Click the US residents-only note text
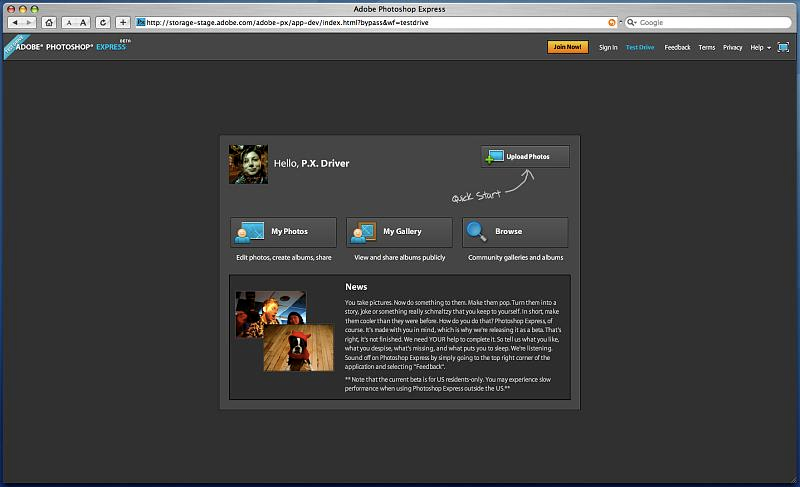This screenshot has width=800, height=487. [x=447, y=384]
